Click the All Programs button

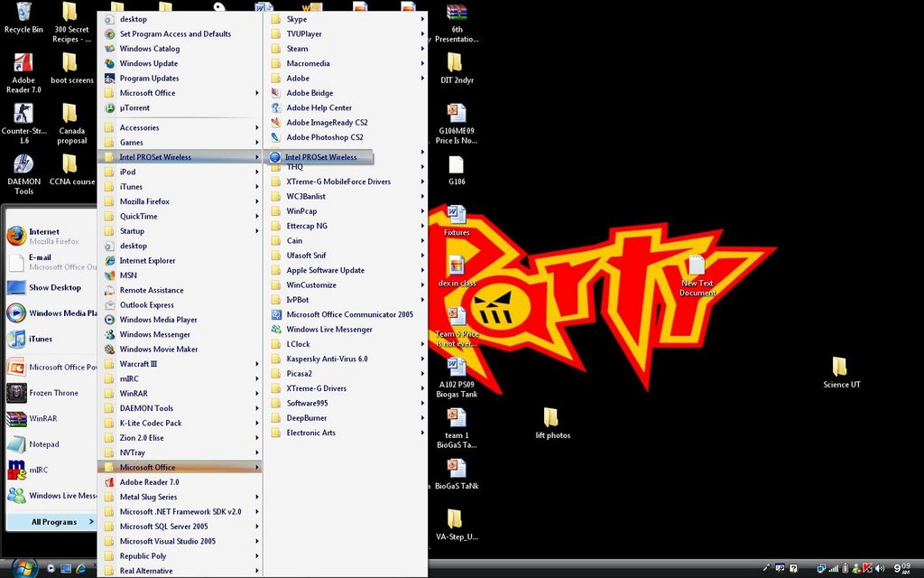[51, 522]
